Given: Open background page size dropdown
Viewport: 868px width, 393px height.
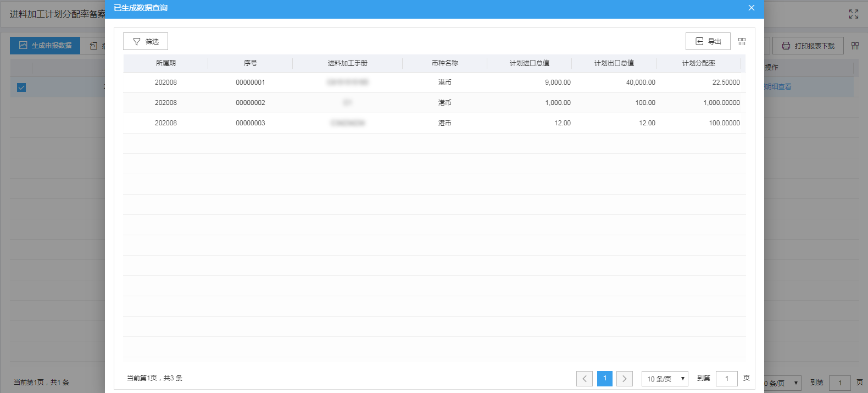Looking at the screenshot, I should click(782, 383).
